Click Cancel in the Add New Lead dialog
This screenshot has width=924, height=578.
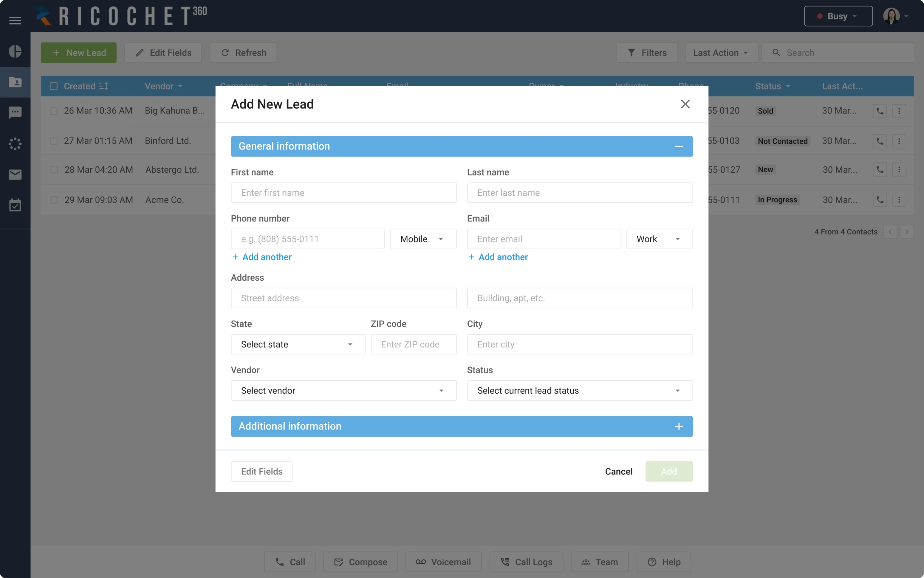(618, 471)
